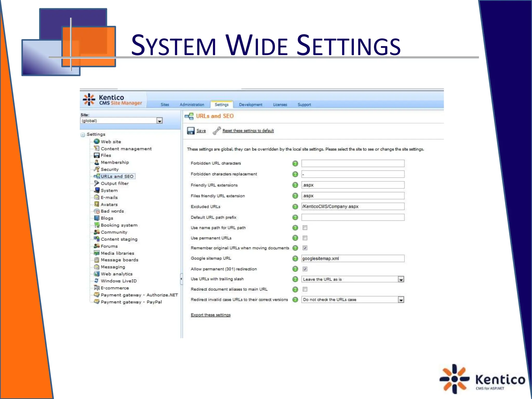Viewport: 532px width, 399px height.
Task: Click the Bad words icon
Action: (97, 211)
